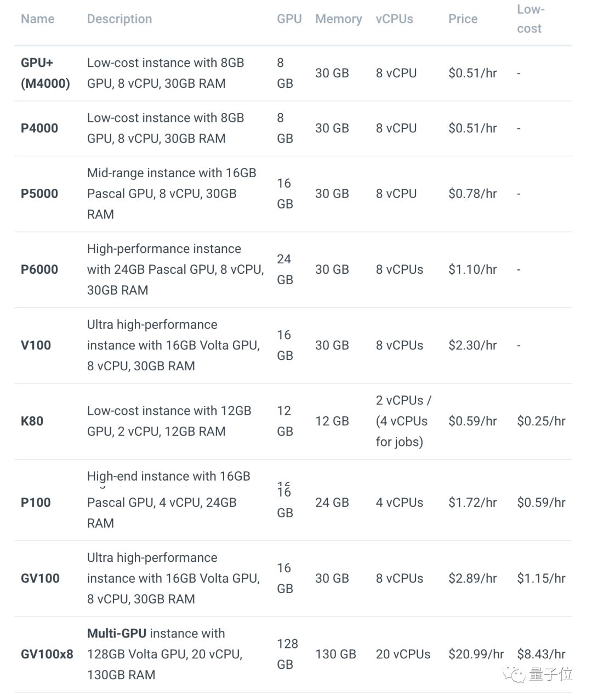Select the Memory column header
This screenshot has height=700, width=592.
(x=338, y=19)
